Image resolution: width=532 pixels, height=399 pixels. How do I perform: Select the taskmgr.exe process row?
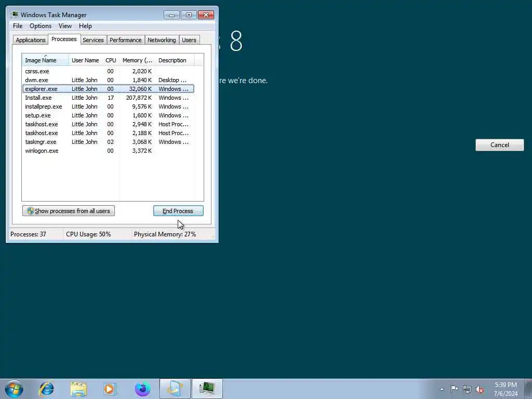(108, 142)
